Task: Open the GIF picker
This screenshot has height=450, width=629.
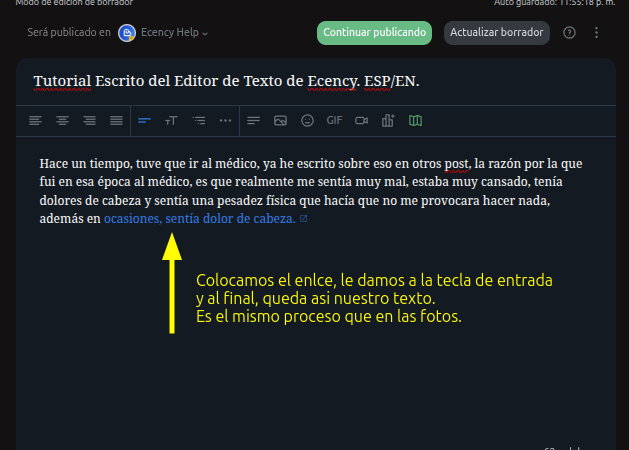Action: click(334, 121)
